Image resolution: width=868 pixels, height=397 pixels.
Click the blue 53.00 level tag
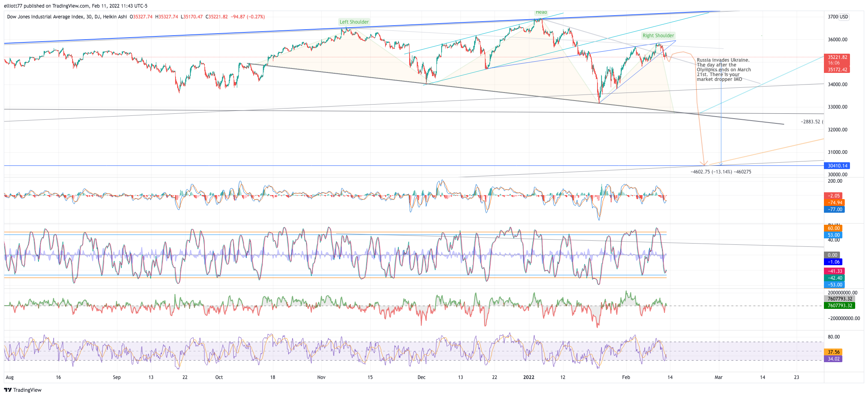pyautogui.click(x=833, y=235)
